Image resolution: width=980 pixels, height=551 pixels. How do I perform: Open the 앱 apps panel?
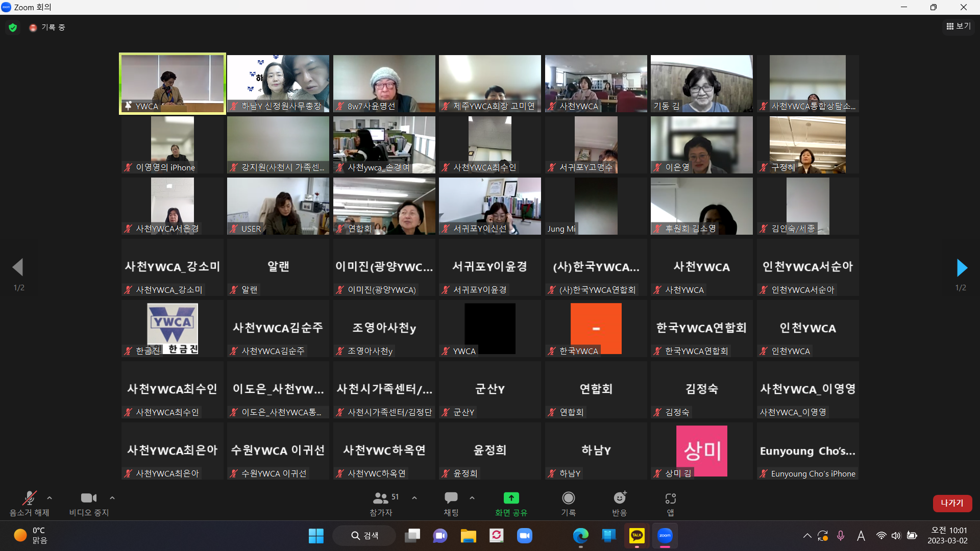tap(670, 504)
